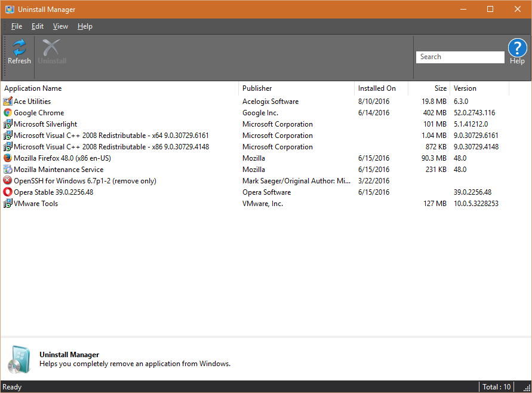
Task: Open Help via the question mark icon
Action: (517, 48)
